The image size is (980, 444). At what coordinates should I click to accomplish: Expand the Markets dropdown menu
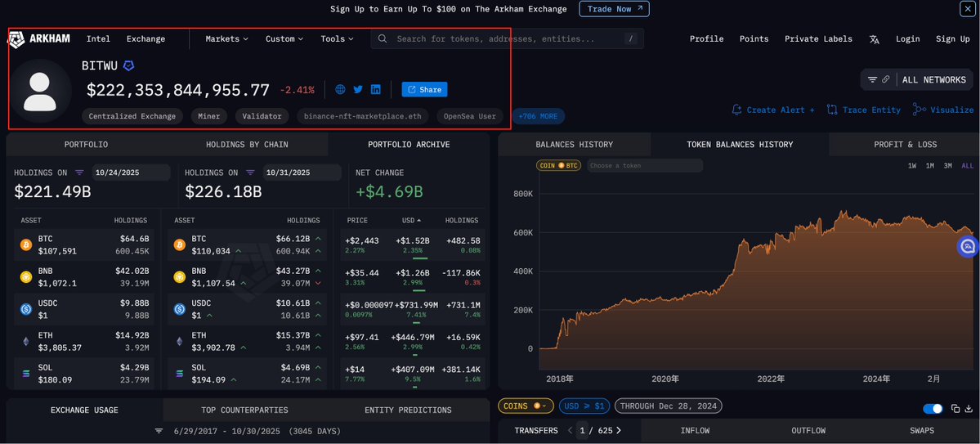tap(226, 38)
